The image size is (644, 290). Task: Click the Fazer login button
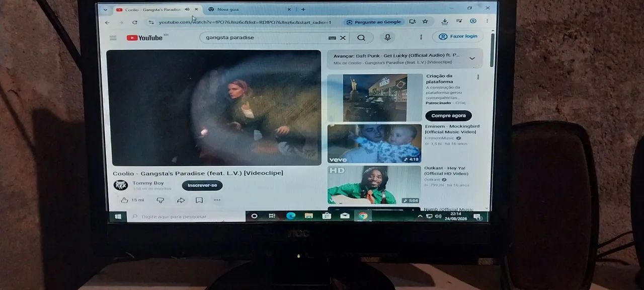(457, 36)
